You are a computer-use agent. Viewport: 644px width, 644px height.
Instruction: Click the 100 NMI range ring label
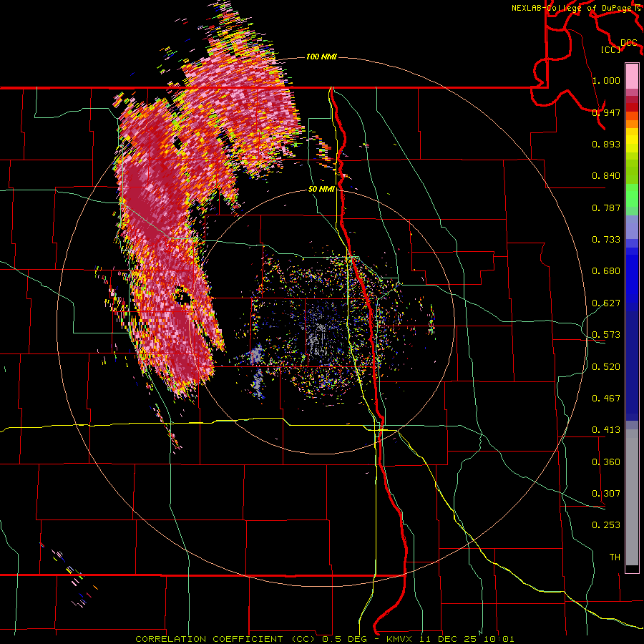(321, 57)
